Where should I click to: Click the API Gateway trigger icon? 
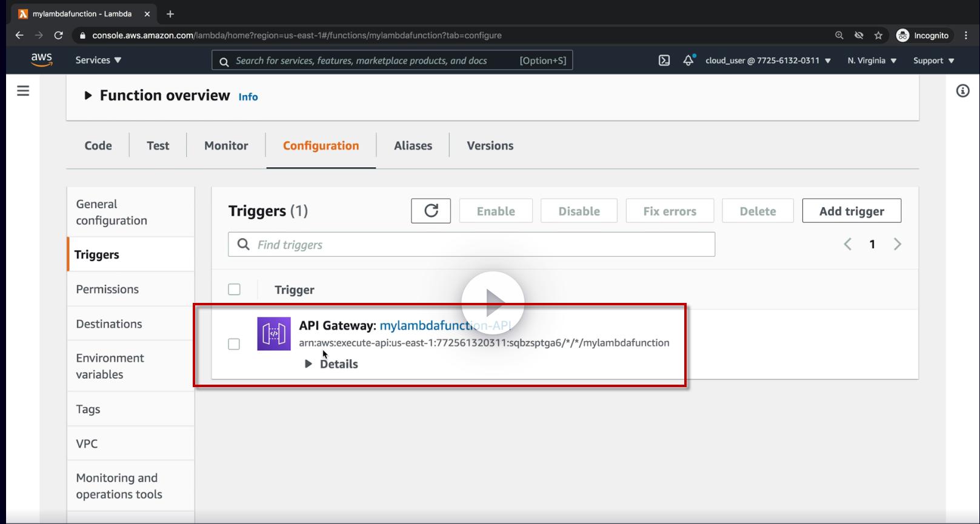coord(274,334)
